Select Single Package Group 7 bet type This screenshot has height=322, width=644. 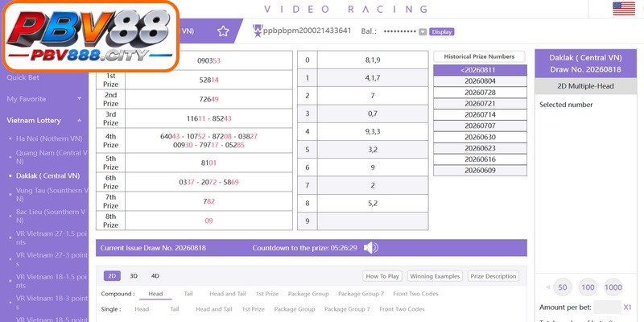click(347, 309)
